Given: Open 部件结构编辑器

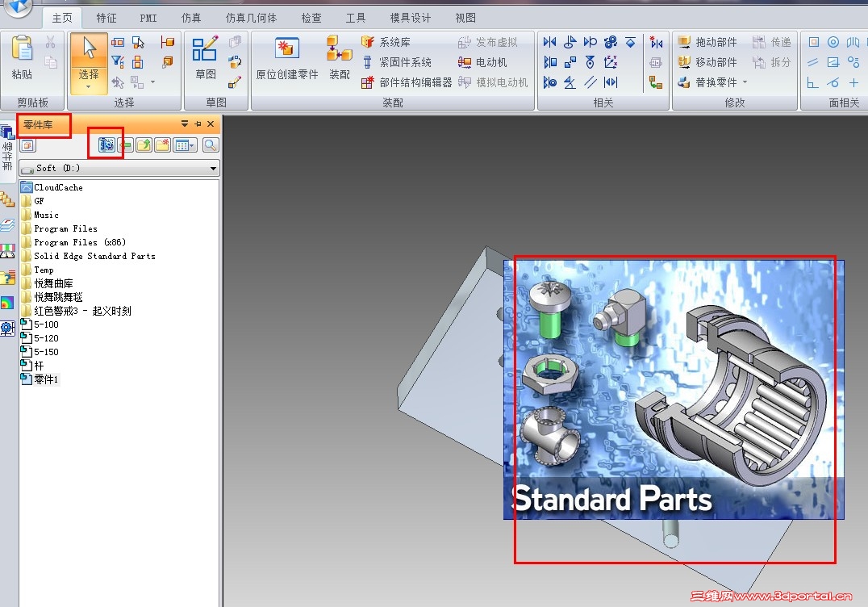Looking at the screenshot, I should (406, 82).
